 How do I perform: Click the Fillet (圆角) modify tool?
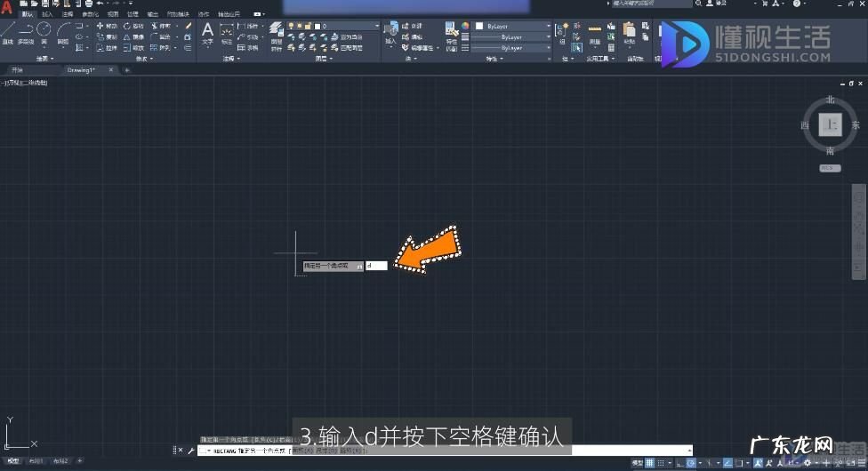[161, 37]
